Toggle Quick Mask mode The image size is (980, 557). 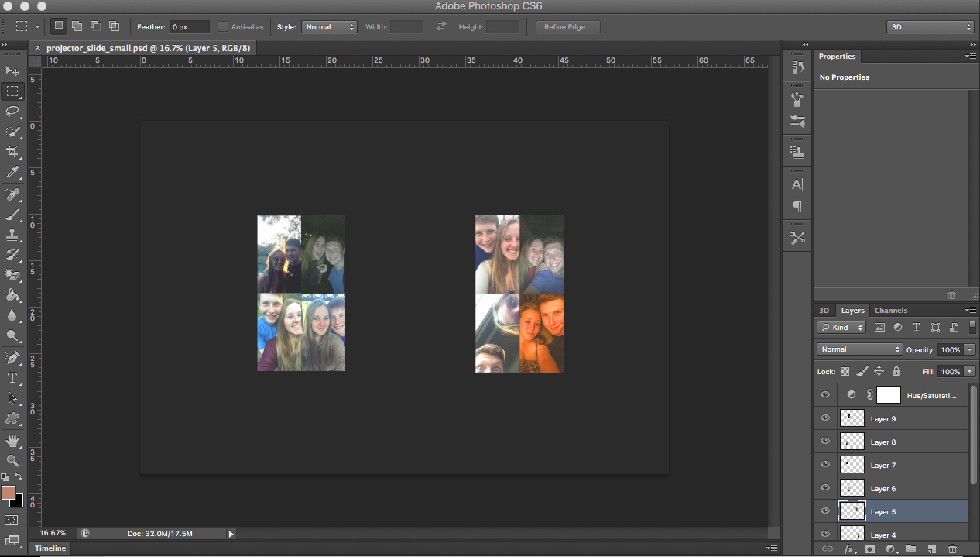pyautogui.click(x=11, y=520)
